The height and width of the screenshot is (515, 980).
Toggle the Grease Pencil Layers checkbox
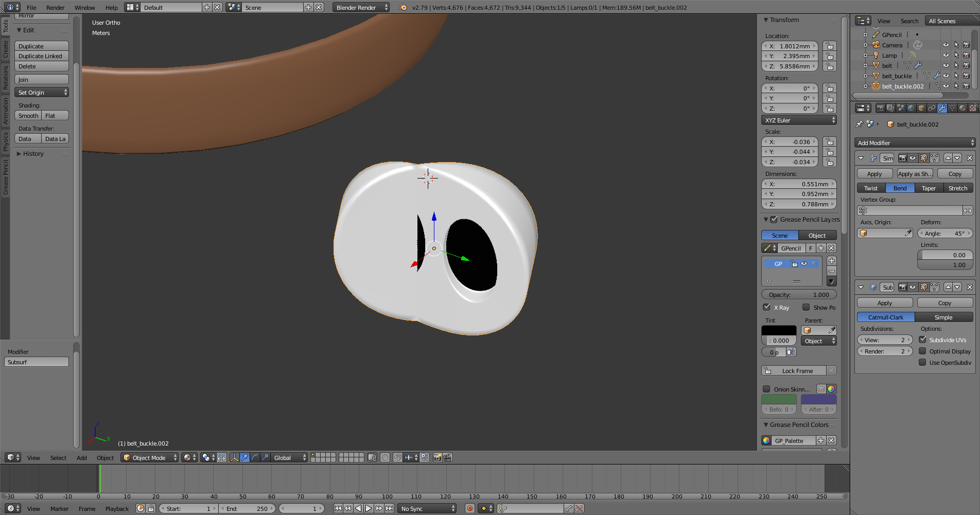pyautogui.click(x=774, y=219)
